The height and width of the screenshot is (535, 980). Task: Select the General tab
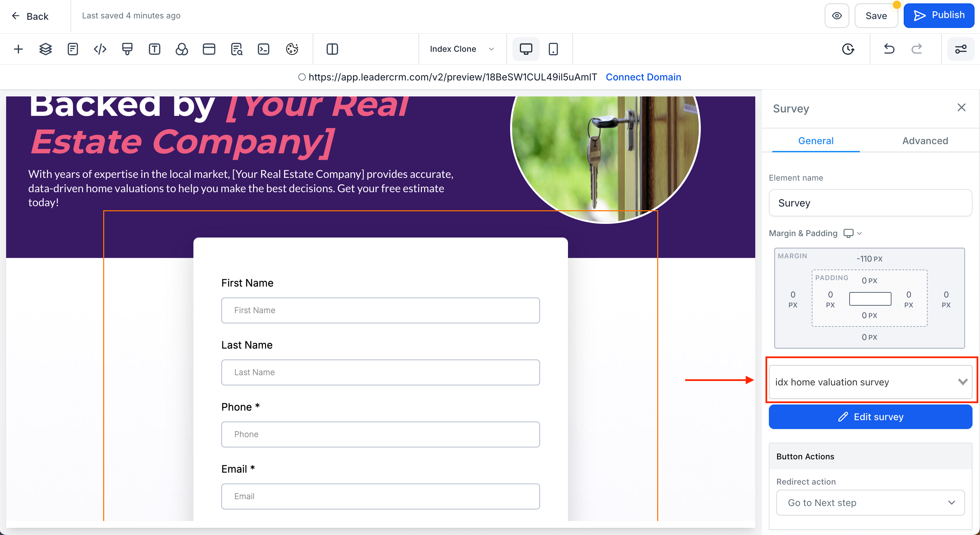coord(816,141)
